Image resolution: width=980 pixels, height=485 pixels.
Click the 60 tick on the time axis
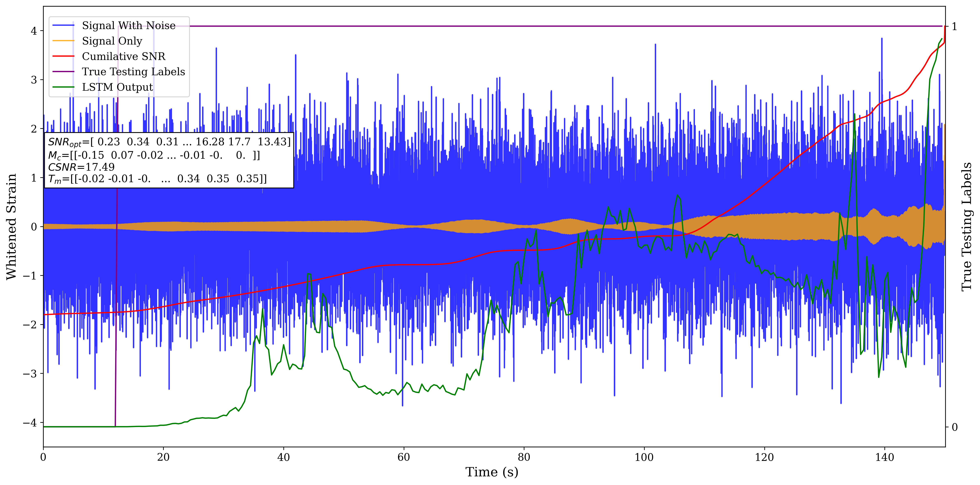[x=404, y=457]
